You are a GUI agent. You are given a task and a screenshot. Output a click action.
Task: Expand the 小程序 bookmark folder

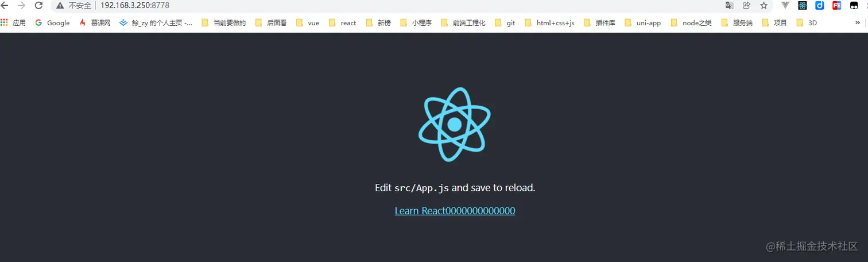416,23
